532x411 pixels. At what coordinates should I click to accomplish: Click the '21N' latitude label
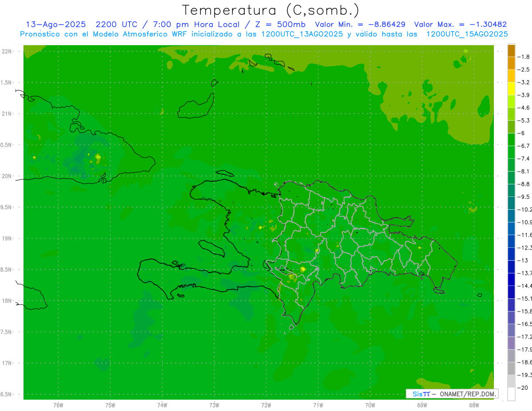click(x=7, y=114)
